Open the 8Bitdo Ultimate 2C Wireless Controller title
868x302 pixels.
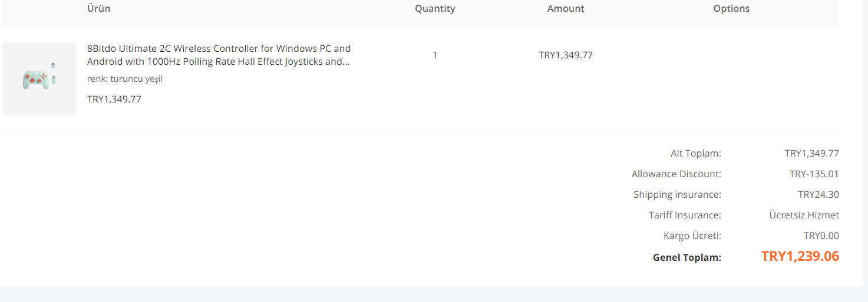pos(219,55)
